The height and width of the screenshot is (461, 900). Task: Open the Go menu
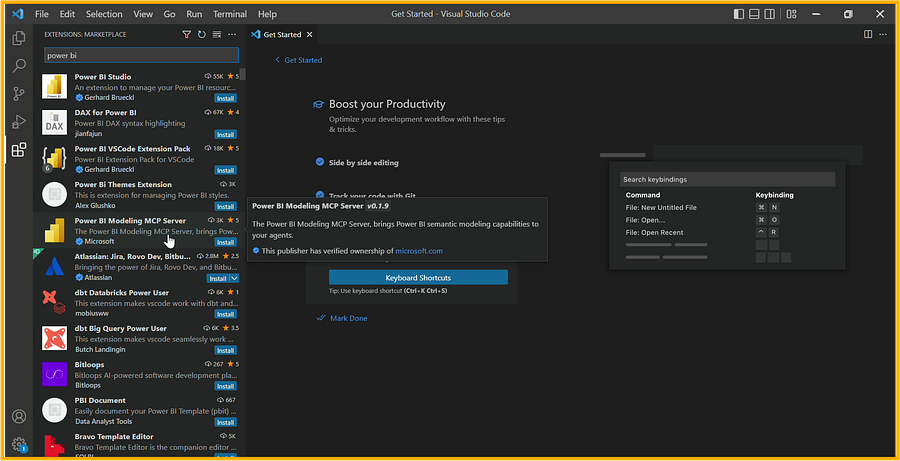[x=169, y=14]
